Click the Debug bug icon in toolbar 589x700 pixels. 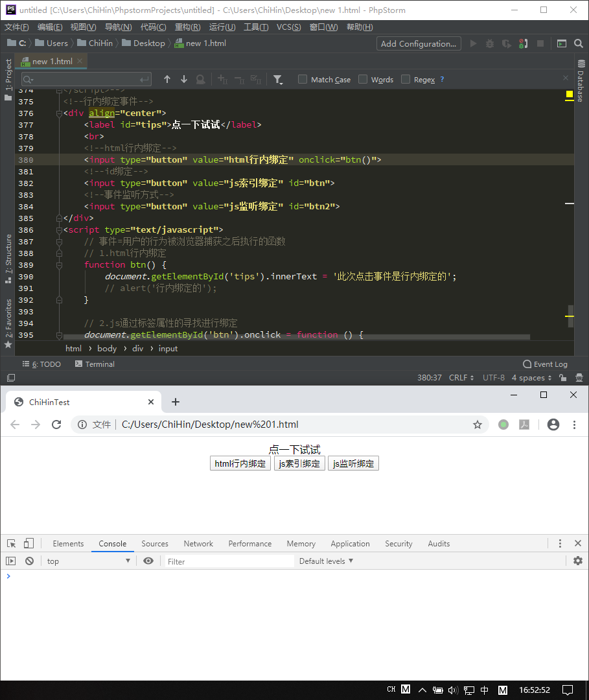(490, 43)
